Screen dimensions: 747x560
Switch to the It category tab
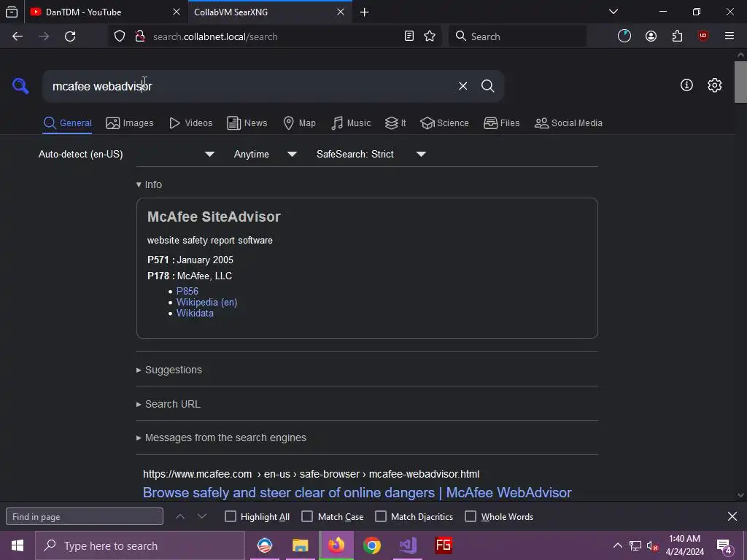pyautogui.click(x=395, y=123)
